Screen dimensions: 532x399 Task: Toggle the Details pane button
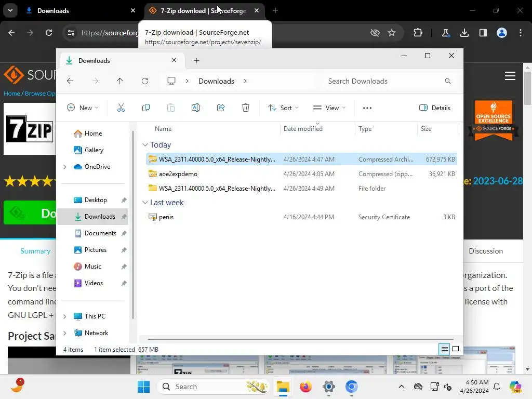[x=435, y=108]
